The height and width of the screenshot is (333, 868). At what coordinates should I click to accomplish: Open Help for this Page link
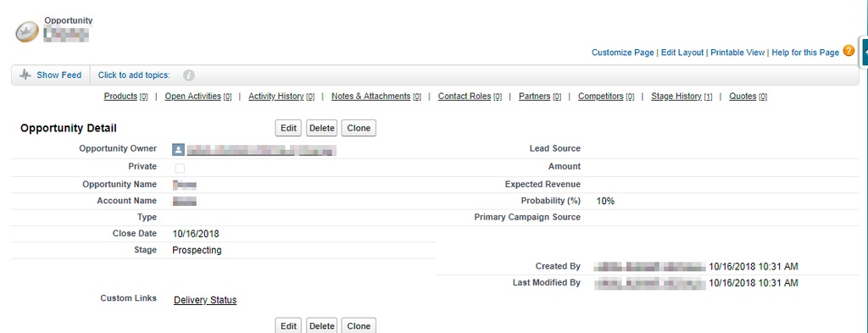click(x=805, y=53)
